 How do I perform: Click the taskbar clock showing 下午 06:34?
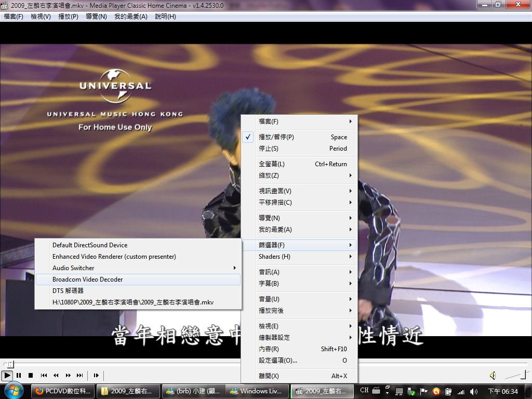[503, 392]
